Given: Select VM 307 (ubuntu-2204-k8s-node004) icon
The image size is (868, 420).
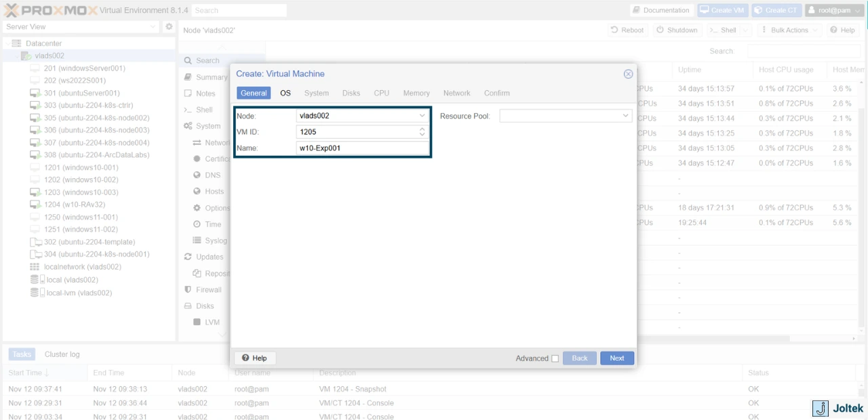Looking at the screenshot, I should click(35, 143).
